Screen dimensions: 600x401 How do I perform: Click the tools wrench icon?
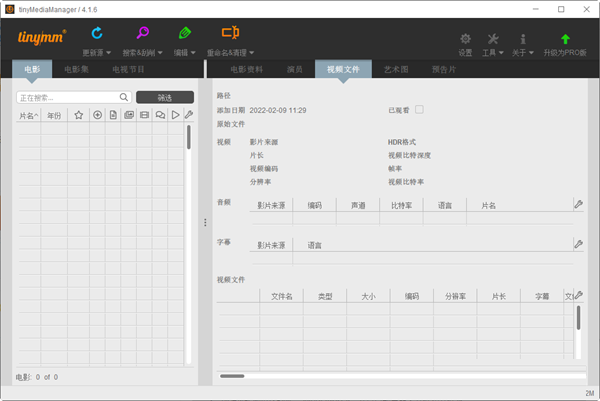(493, 39)
